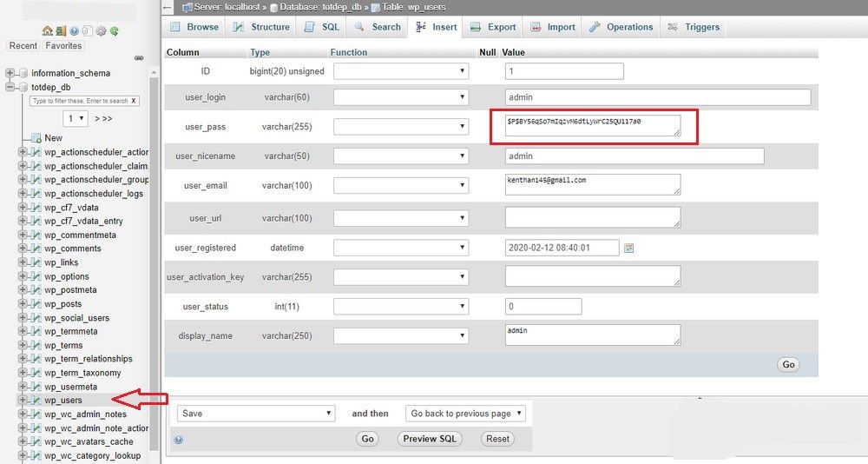Screen dimensions: 868x464
Task: Click the user_login value field
Action: pyautogui.click(x=658, y=97)
